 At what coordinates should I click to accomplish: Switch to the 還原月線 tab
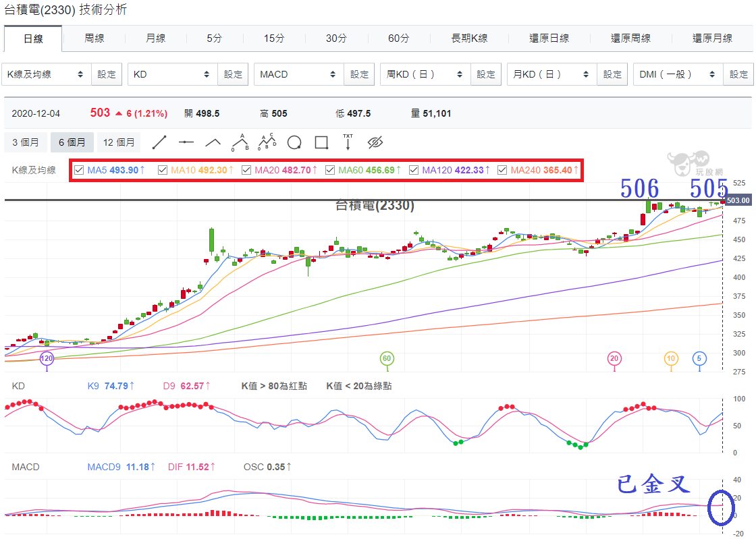coord(712,38)
